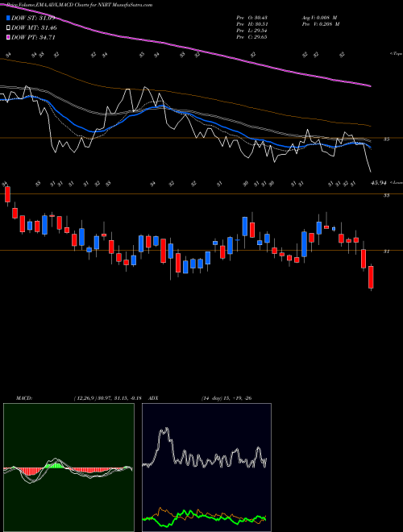
Task: Click the Pre V: 0.208 M value
Action: click(322, 24)
